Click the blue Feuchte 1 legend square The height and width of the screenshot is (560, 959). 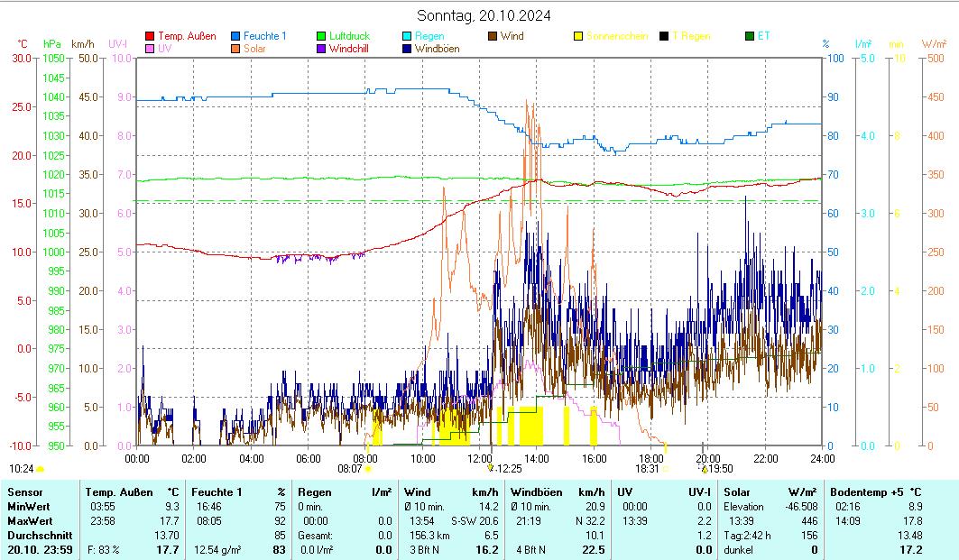(236, 36)
